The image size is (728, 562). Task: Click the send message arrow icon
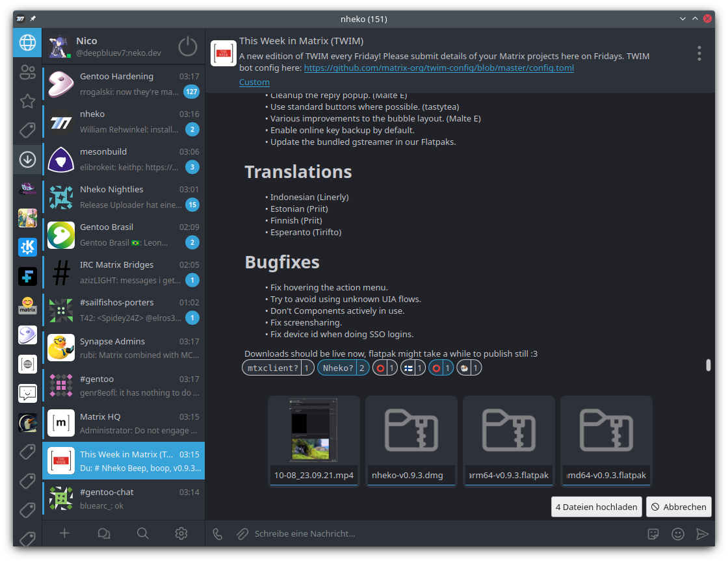pos(702,533)
